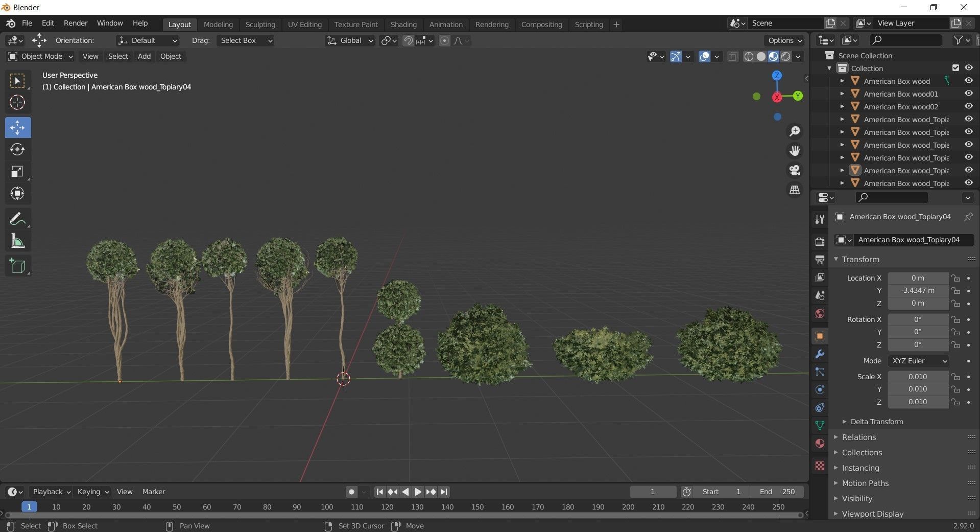Open the Options dropdown

tap(784, 40)
